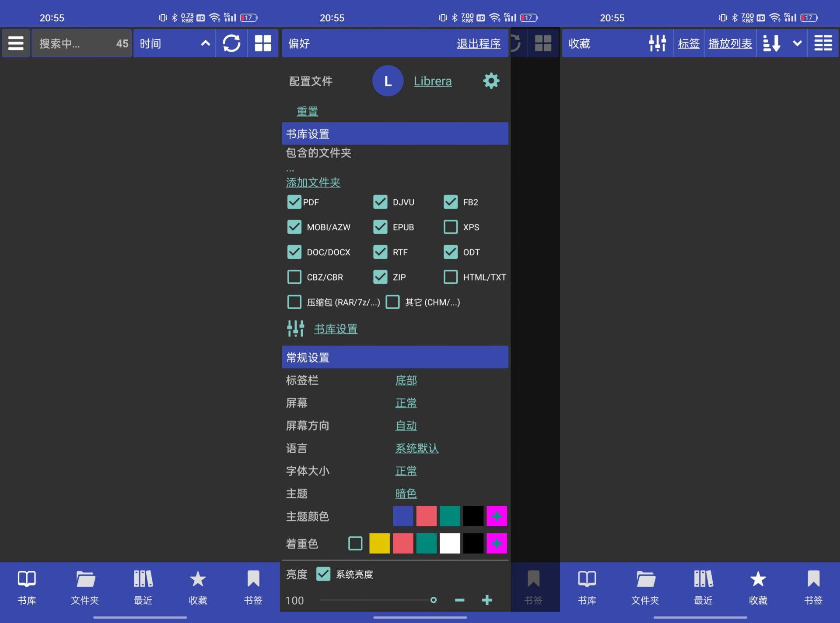Screen dimensions: 840x623
Task: Open the hamburger menu in left screen
Action: (x=16, y=43)
